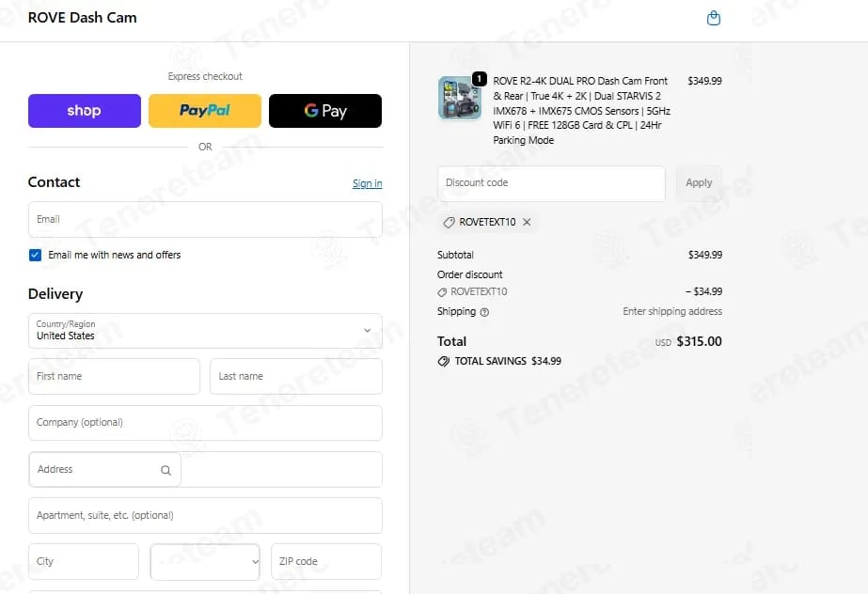Pay with PayPal express checkout
This screenshot has width=868, height=594.
pyautogui.click(x=205, y=111)
